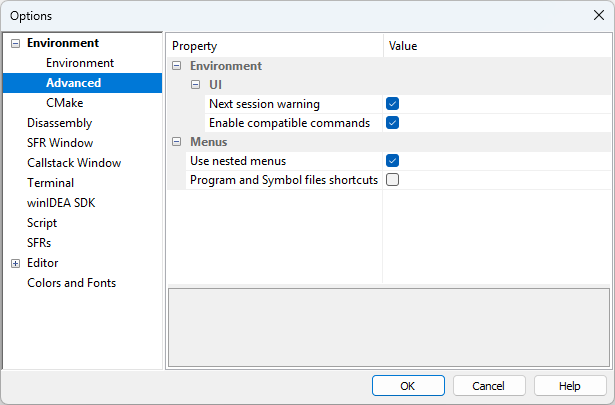Collapse the UI property subgroup
This screenshot has width=615, height=405.
pos(195,85)
